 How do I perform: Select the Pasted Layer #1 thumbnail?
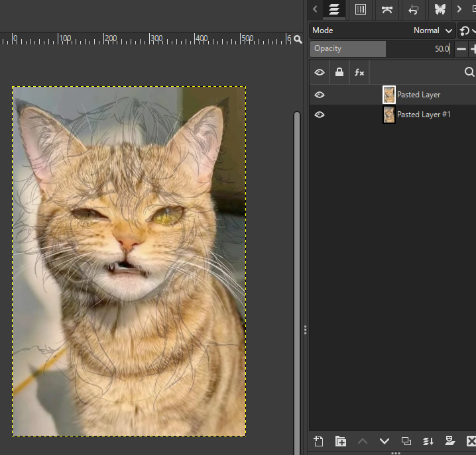point(389,115)
